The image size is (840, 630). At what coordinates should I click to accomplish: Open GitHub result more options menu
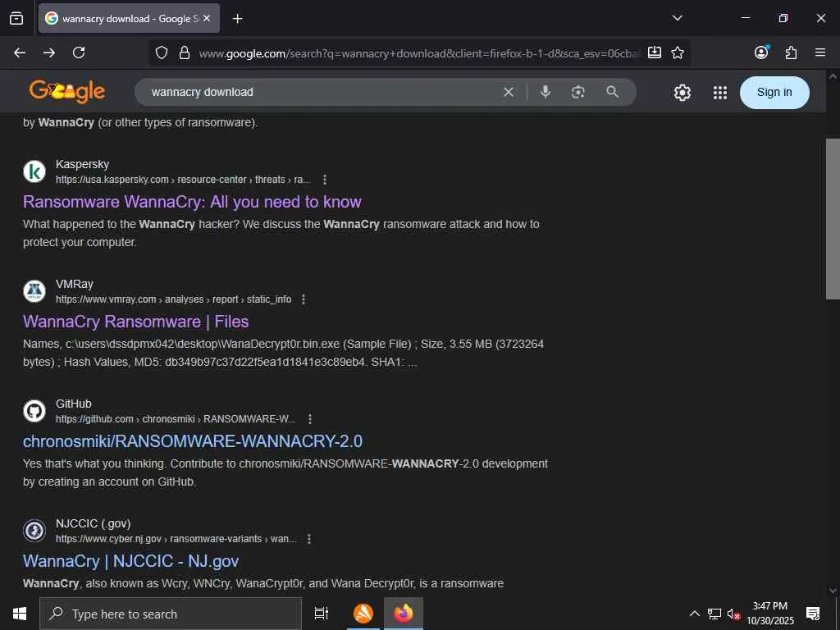tap(309, 419)
